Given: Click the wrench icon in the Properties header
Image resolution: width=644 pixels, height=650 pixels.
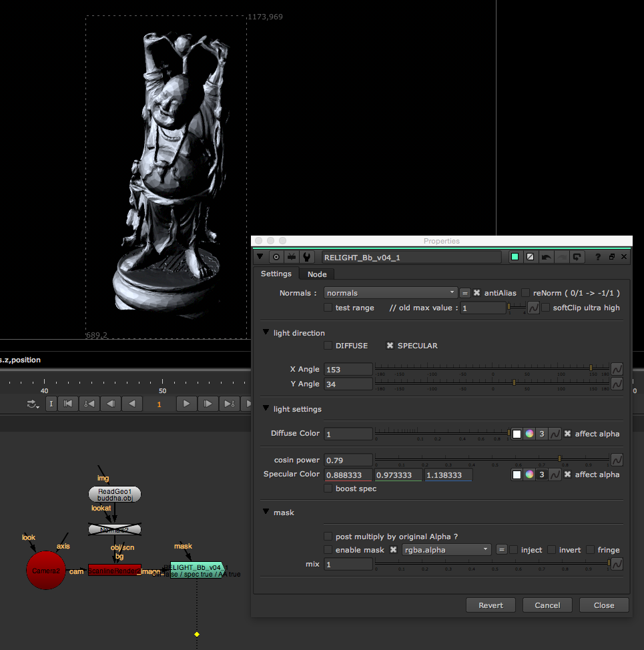Looking at the screenshot, I should (x=307, y=257).
